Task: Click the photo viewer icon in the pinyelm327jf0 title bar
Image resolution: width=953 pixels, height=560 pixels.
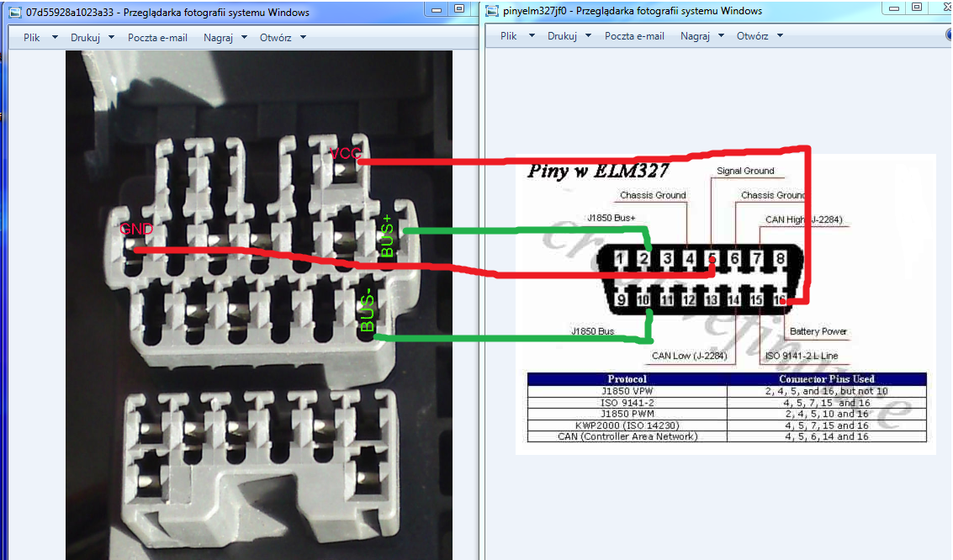Action: pos(492,11)
